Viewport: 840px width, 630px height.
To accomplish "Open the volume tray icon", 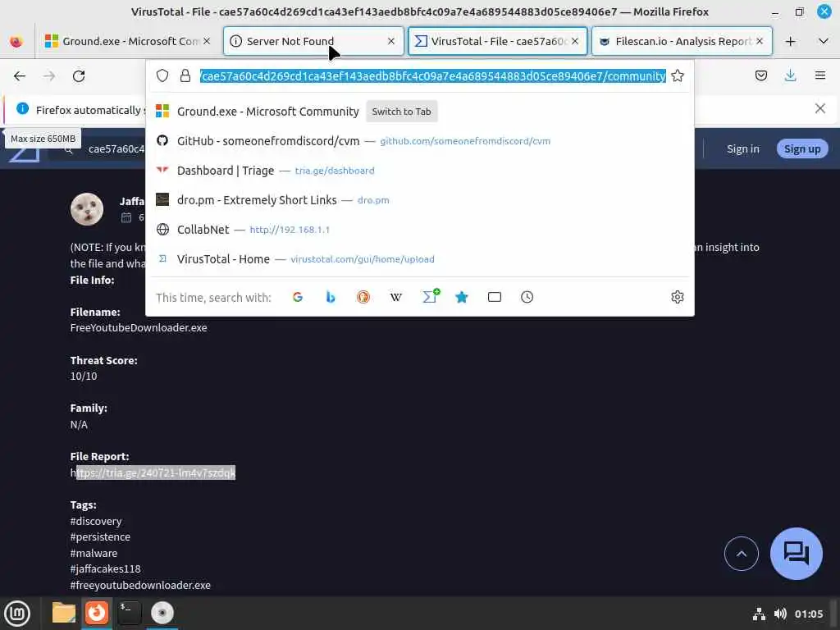I will (x=781, y=614).
